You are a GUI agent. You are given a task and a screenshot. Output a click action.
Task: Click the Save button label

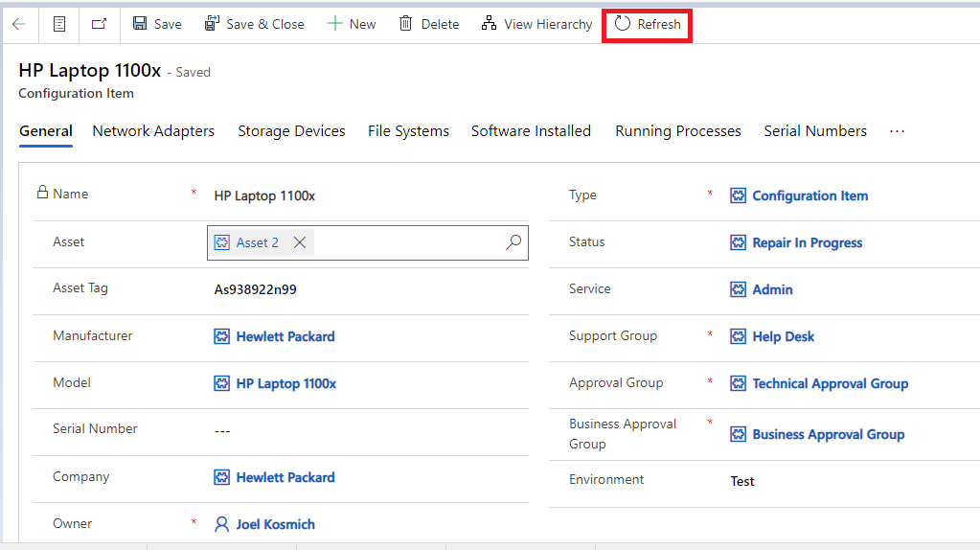[168, 24]
